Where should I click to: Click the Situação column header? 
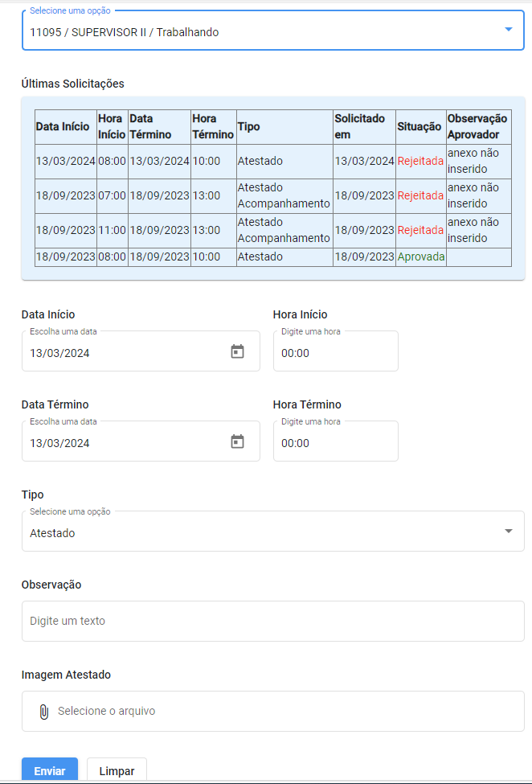point(420,127)
